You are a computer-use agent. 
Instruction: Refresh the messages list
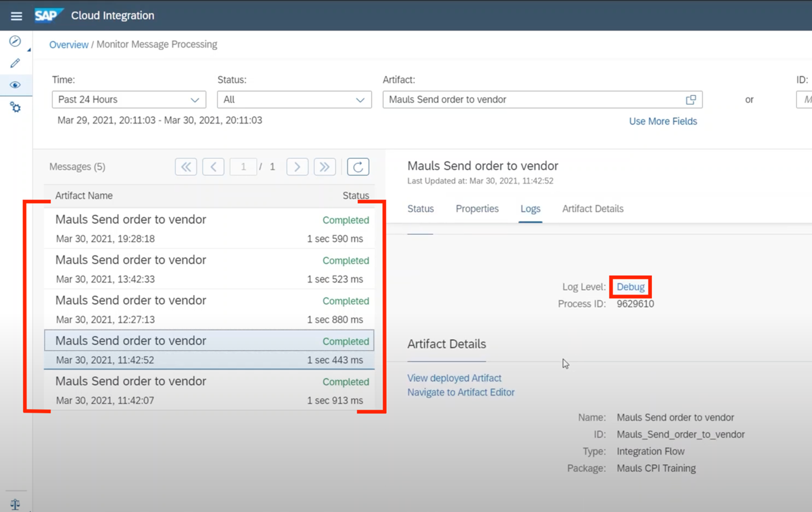click(x=358, y=167)
